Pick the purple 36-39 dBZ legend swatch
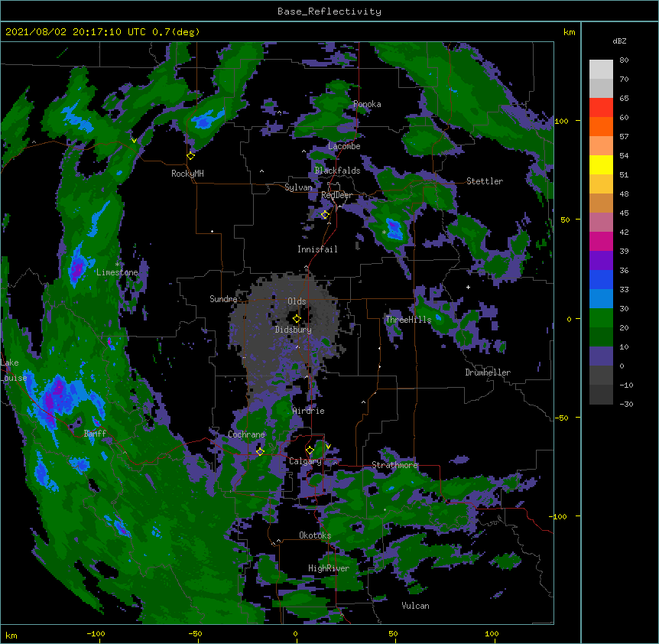 click(x=601, y=261)
